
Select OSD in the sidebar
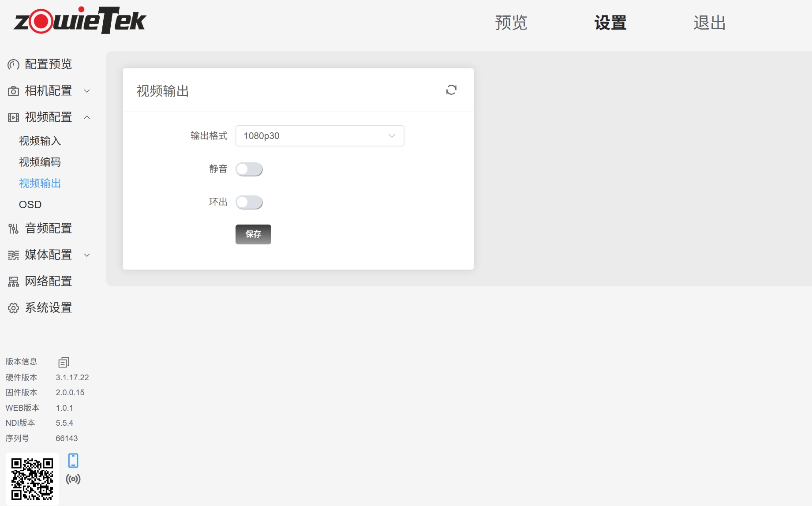point(30,205)
